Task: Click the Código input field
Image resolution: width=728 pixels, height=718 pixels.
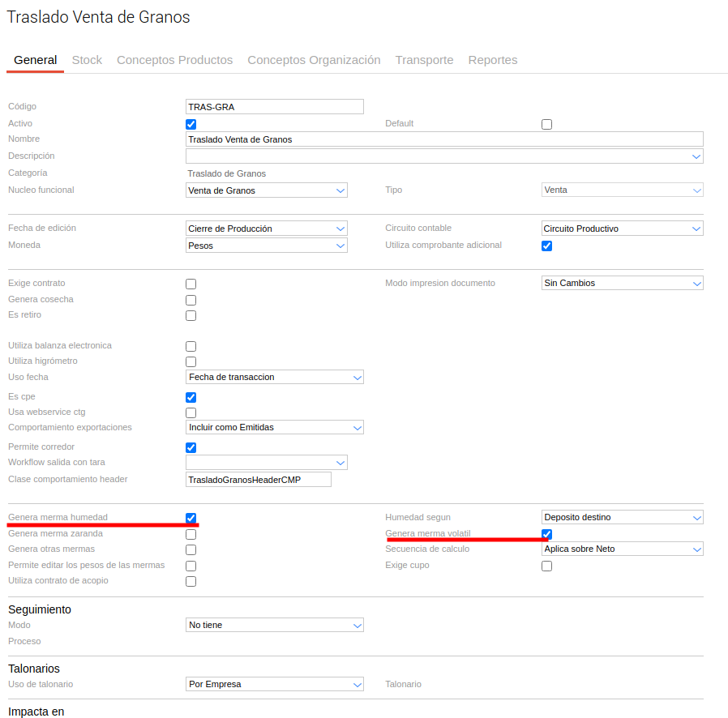Action: [274, 107]
